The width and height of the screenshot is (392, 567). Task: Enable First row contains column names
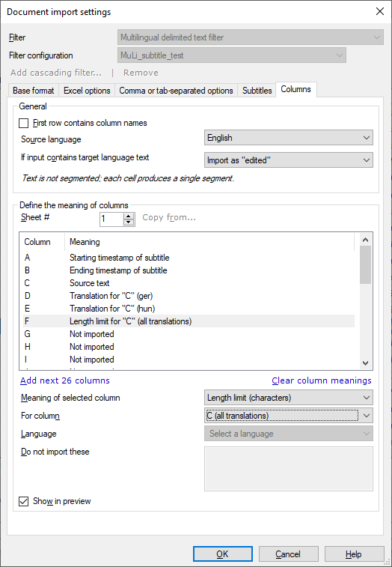click(x=23, y=124)
